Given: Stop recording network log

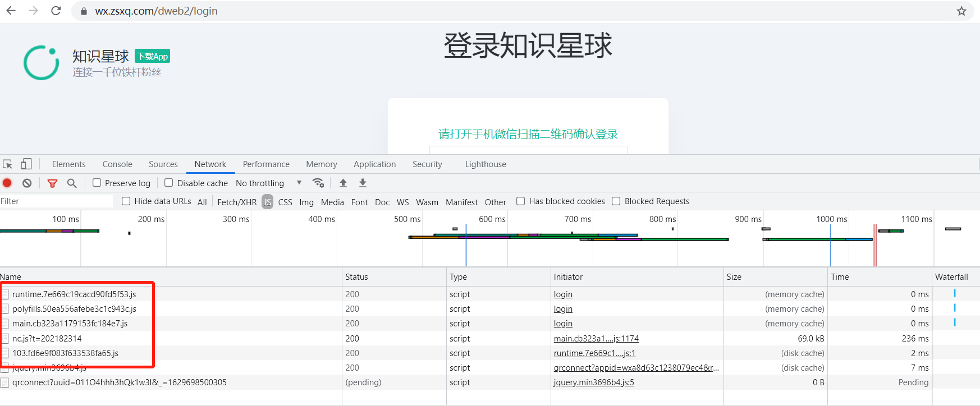Looking at the screenshot, I should pyautogui.click(x=7, y=183).
